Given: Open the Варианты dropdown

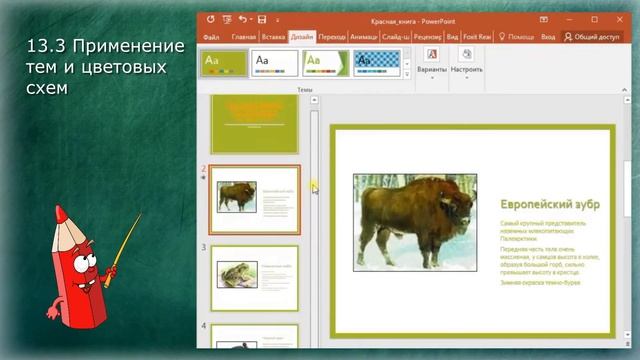Looking at the screenshot, I should pyautogui.click(x=432, y=63).
